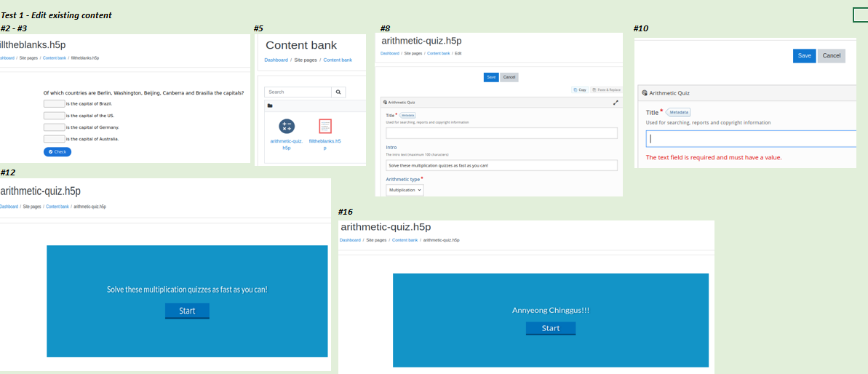This screenshot has width=868, height=374.
Task: Click Copy in the step #8 editor
Action: (x=580, y=89)
